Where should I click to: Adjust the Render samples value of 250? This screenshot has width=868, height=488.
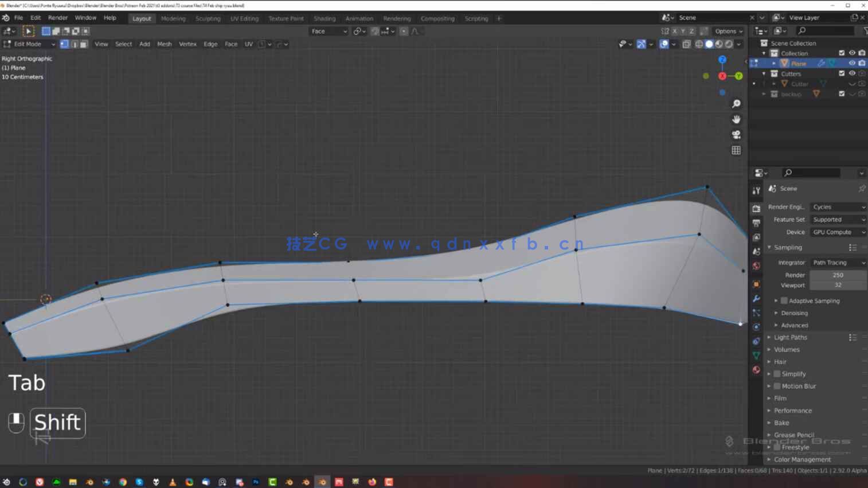point(838,275)
